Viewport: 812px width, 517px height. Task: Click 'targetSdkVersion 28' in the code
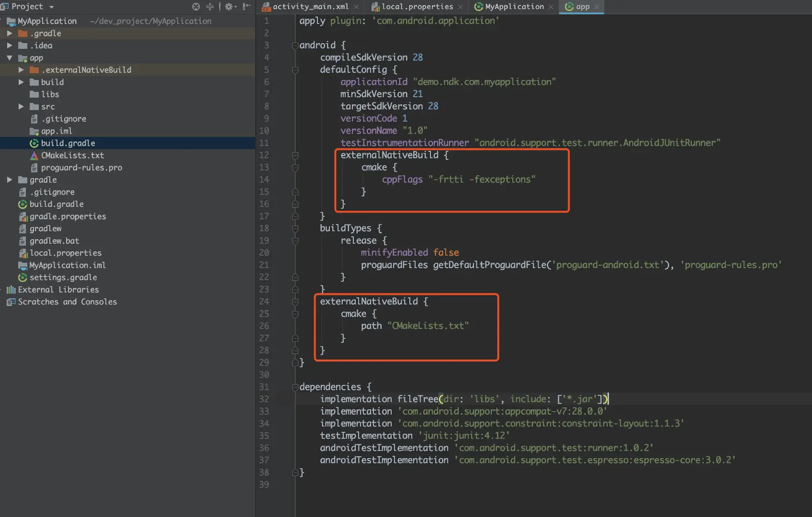point(389,106)
